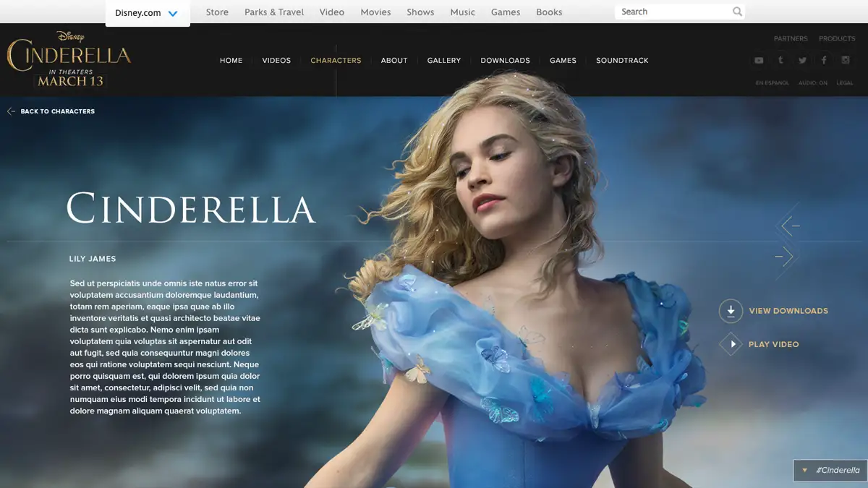Image resolution: width=868 pixels, height=488 pixels.
Task: Open the Legal link
Action: click(x=845, y=83)
